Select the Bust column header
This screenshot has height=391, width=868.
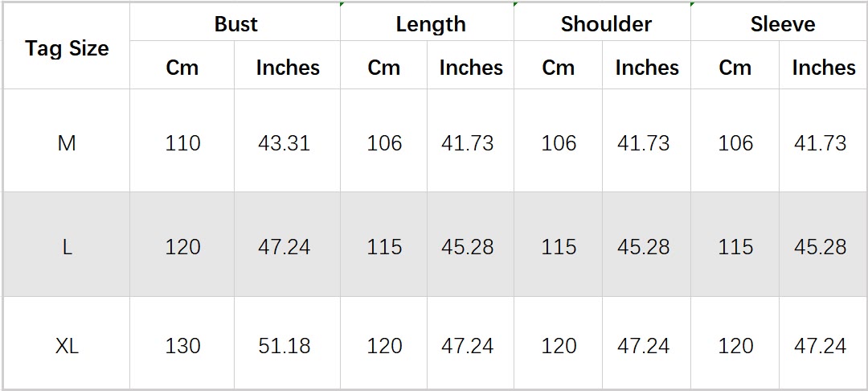(235, 24)
